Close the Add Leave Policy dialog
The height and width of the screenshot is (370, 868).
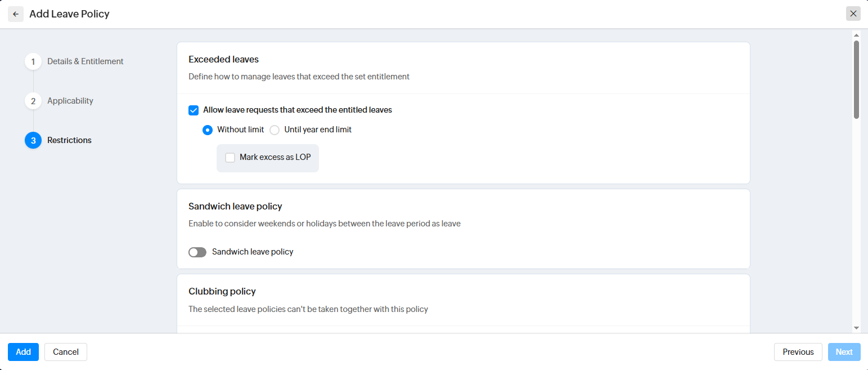pyautogui.click(x=853, y=14)
